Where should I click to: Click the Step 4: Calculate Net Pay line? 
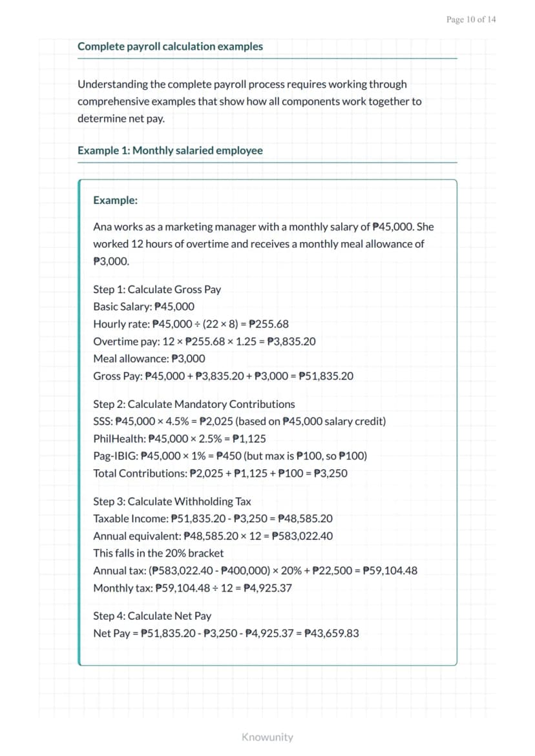pyautogui.click(x=152, y=616)
